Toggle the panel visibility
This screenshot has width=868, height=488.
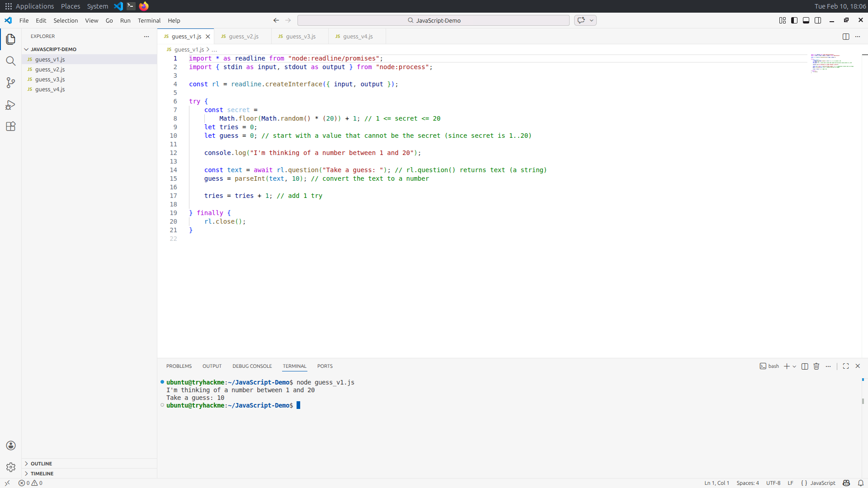point(806,20)
